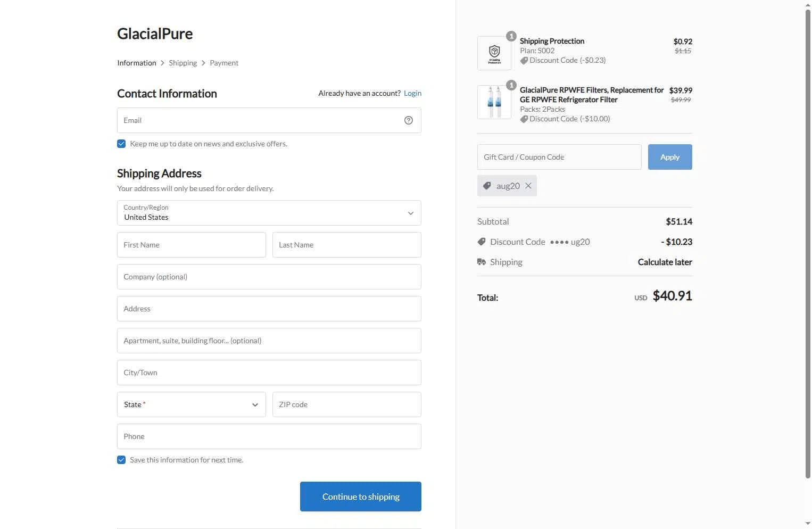The image size is (812, 529).
Task: Click the quantity badge on the filter product image
Action: (511, 85)
